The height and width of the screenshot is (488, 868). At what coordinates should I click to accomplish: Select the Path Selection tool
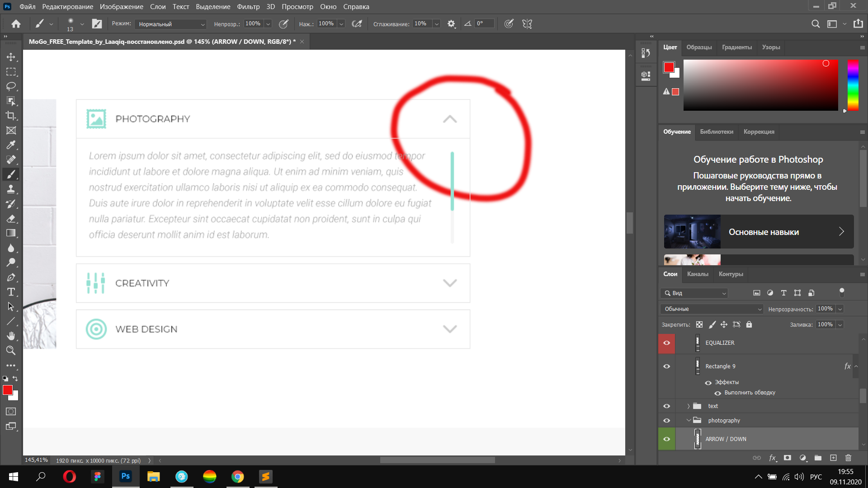(11, 307)
